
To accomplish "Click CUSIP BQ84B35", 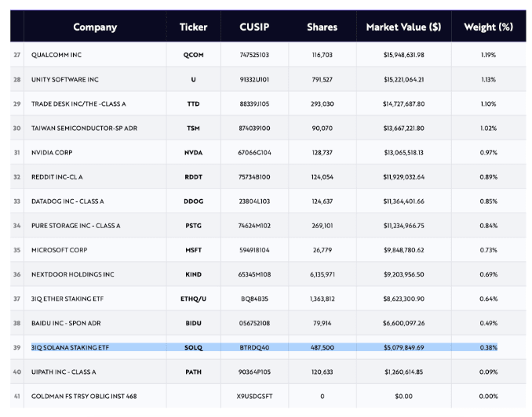I will [254, 299].
